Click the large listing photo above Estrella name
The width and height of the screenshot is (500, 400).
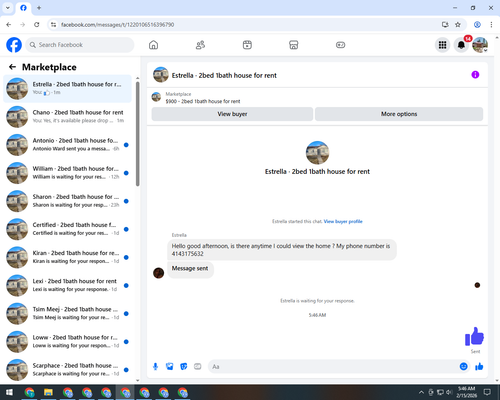(317, 152)
